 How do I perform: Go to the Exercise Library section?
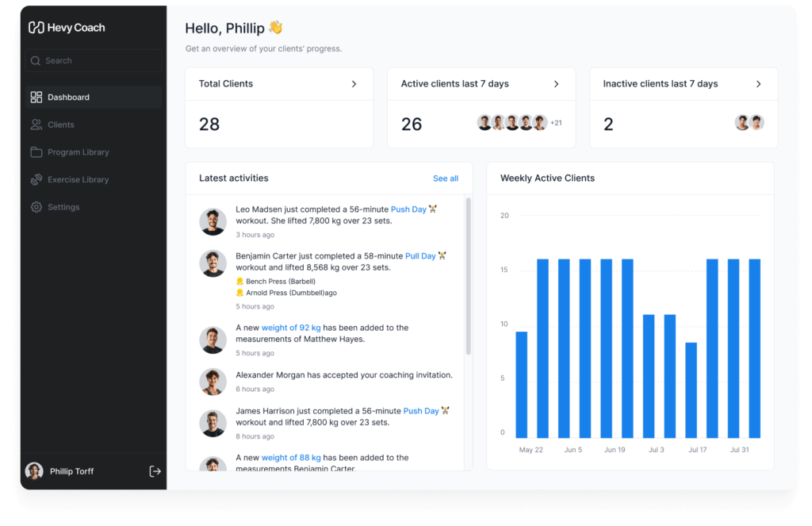[78, 180]
